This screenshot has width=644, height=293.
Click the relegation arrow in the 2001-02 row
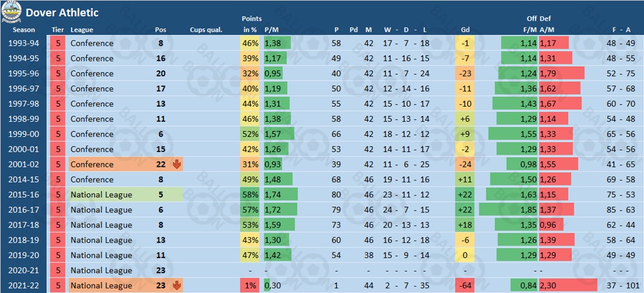coord(177,165)
